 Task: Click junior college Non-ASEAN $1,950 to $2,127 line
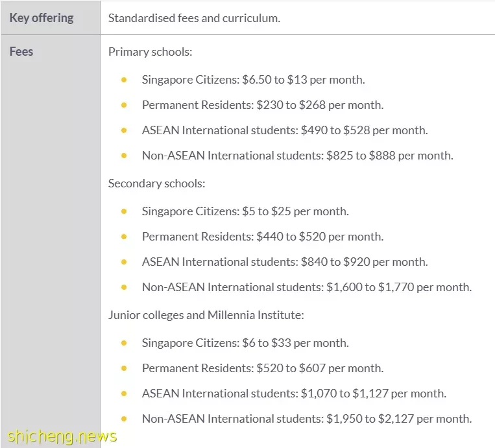click(307, 419)
